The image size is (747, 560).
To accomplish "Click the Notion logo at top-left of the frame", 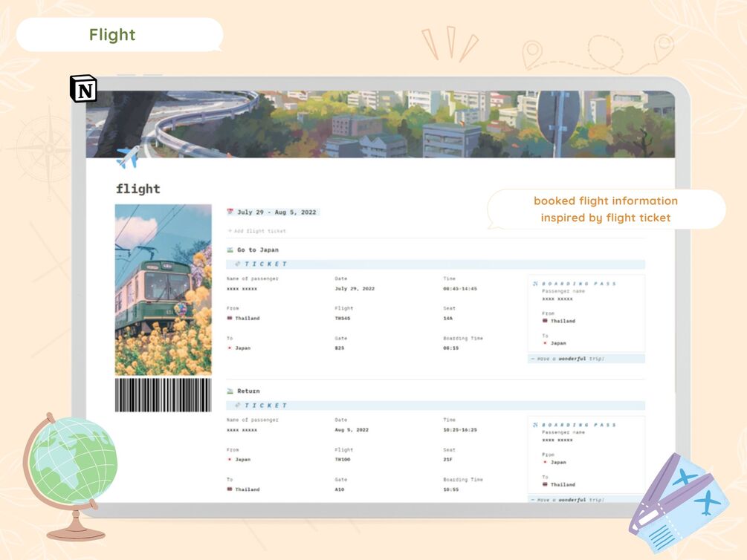I will tap(83, 88).
